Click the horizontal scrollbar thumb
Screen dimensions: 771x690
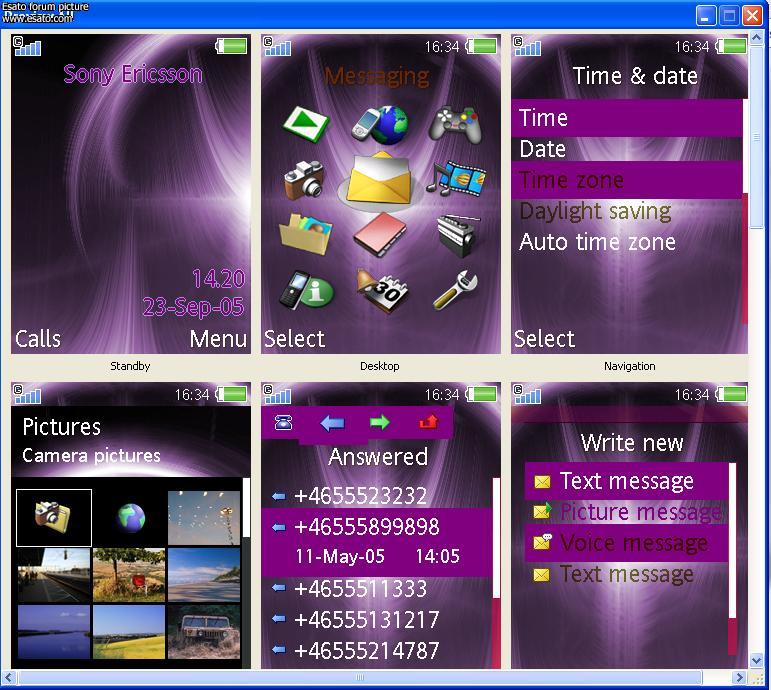(360, 677)
